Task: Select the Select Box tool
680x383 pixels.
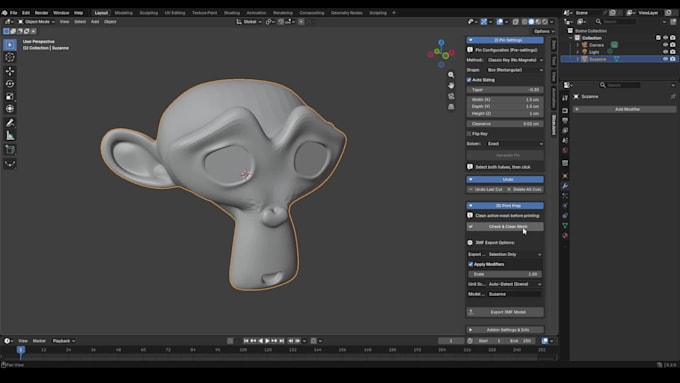Action: 10,45
